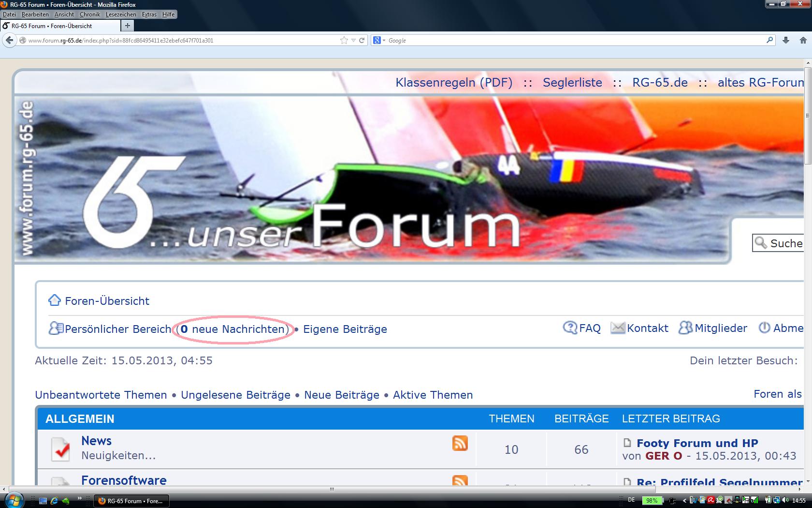Open the Klassenregeln (PDF) link
This screenshot has width=812, height=508.
tap(453, 82)
